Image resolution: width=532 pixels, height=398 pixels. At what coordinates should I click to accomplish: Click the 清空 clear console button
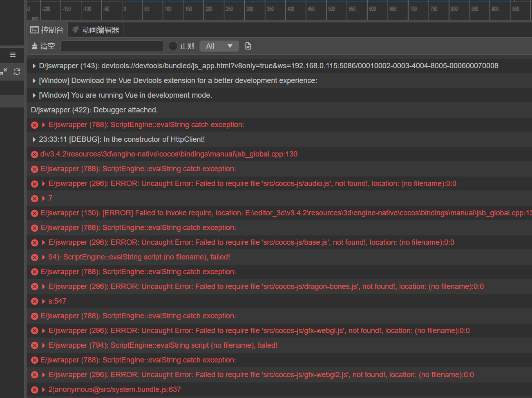43,46
